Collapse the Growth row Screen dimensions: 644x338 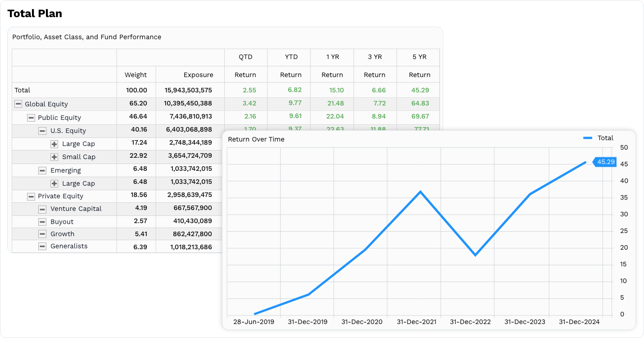pos(42,234)
